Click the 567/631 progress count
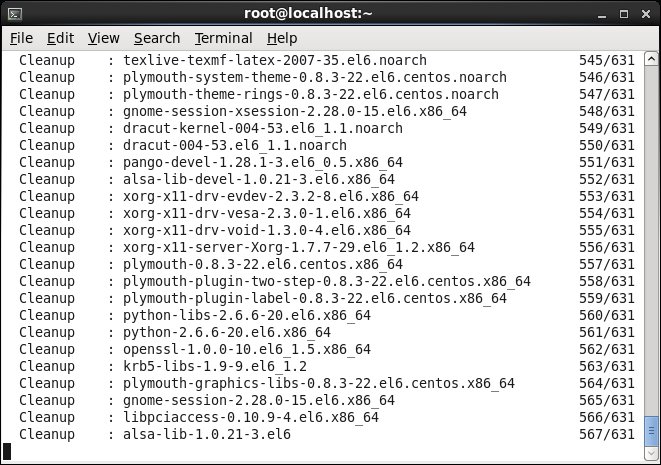Screen dimensions: 661x465 pyautogui.click(x=607, y=434)
